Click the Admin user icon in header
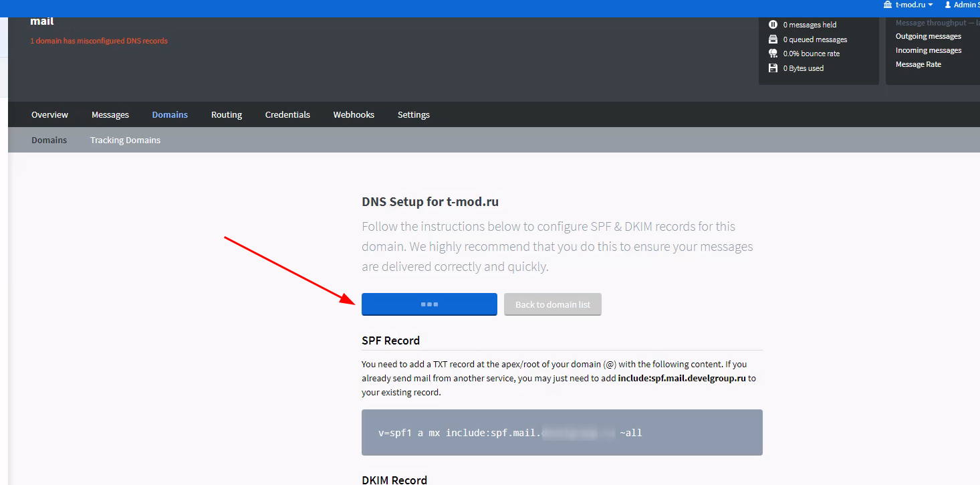 tap(949, 4)
